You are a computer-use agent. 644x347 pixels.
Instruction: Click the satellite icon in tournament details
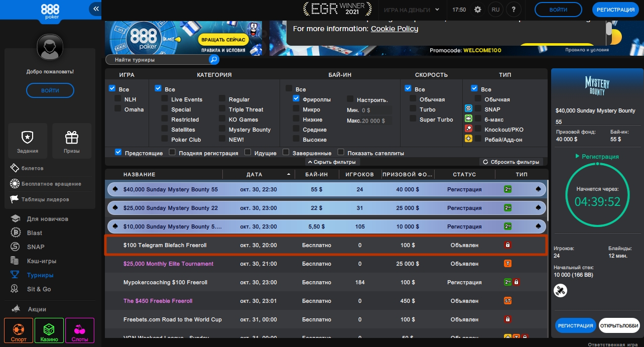click(x=560, y=290)
